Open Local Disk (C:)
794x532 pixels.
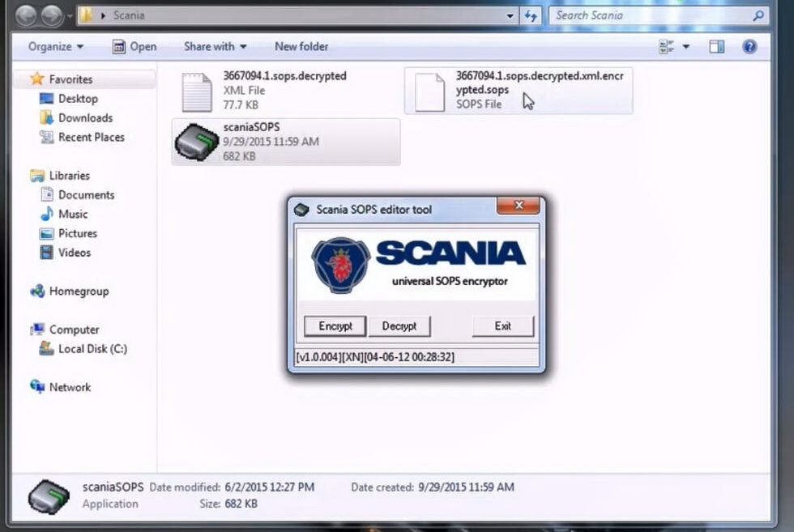pos(92,349)
